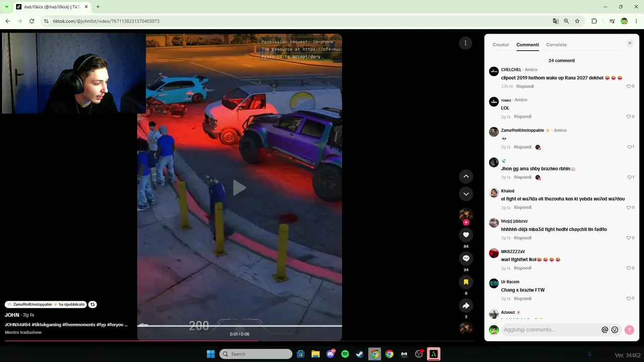Like TERBII's LOL comment
644x362 pixels.
click(628, 117)
